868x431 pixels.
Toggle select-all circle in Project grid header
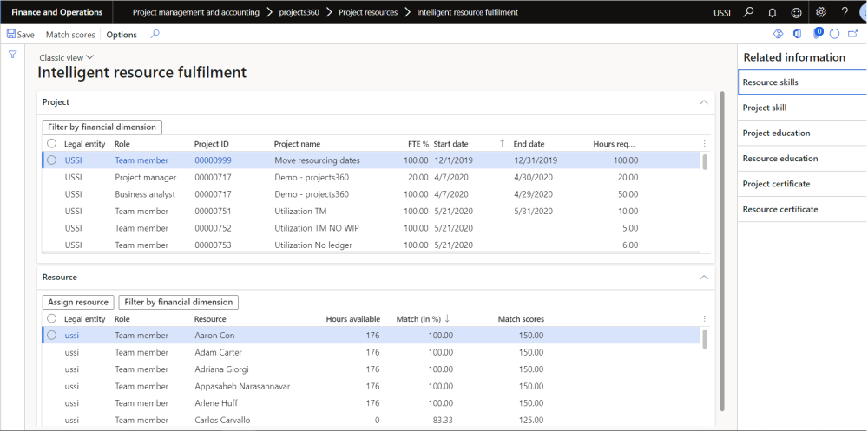click(x=52, y=144)
